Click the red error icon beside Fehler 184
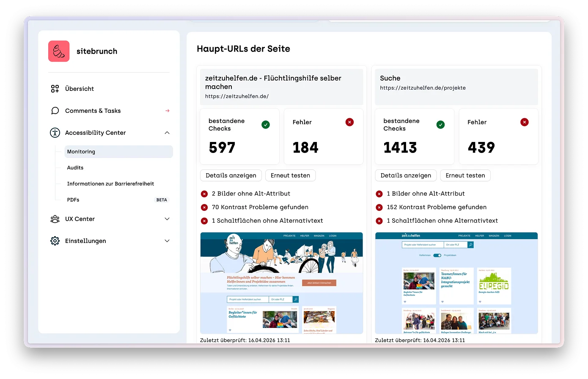This screenshot has width=588, height=379. pos(349,122)
